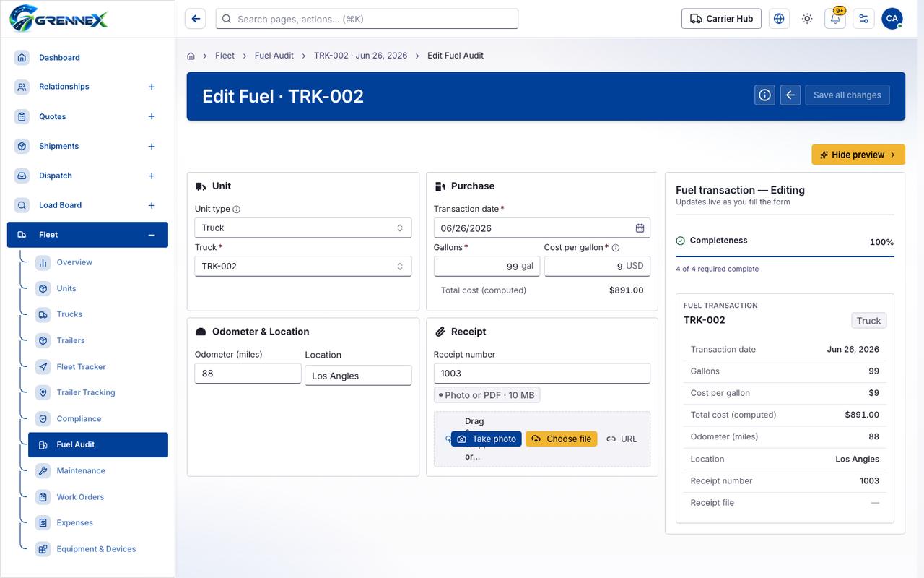Click the Receipt number field
The height and width of the screenshot is (578, 924).
click(542, 374)
